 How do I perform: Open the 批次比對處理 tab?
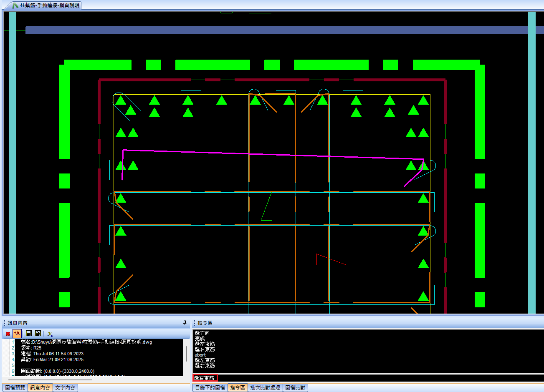tap(265, 387)
